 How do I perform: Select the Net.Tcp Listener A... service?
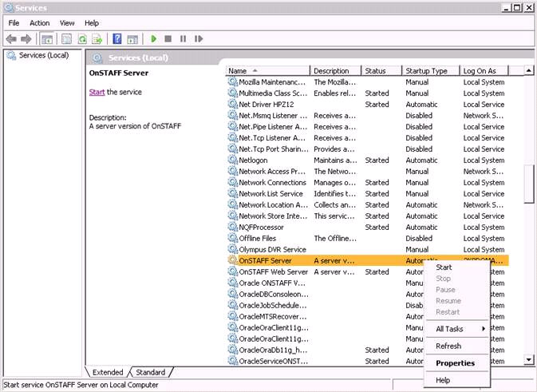pos(368,138)
